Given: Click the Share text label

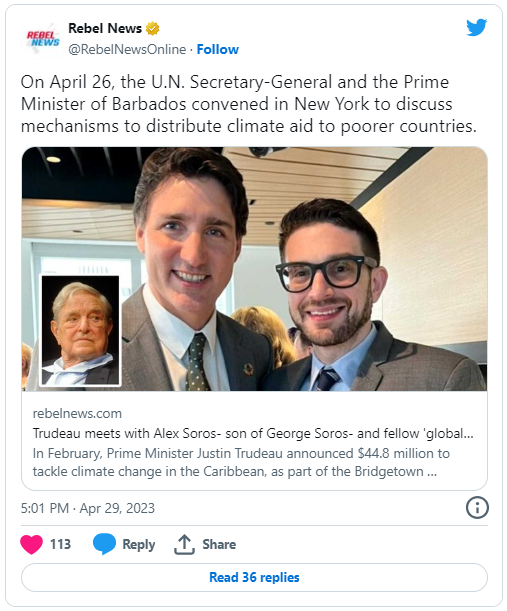Looking at the screenshot, I should click(x=219, y=544).
